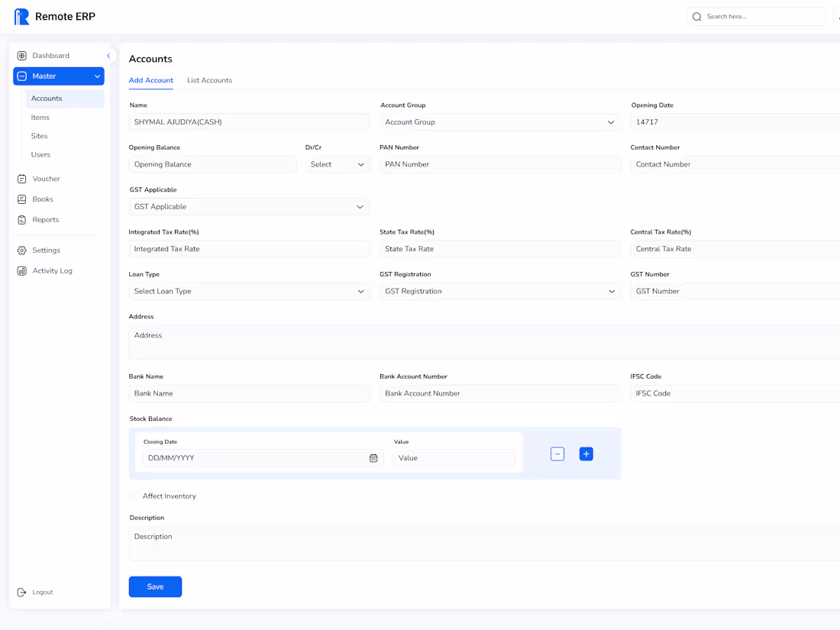Switch to the List Accounts tab
This screenshot has width=840, height=630.
[209, 80]
